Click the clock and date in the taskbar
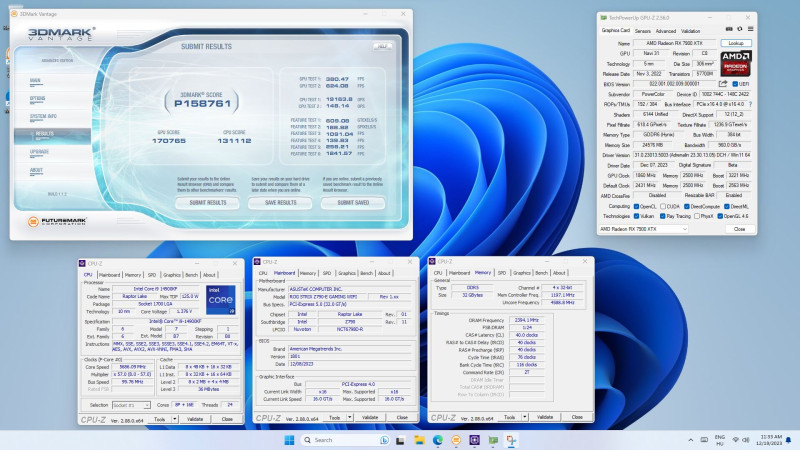This screenshot has height=450, width=800. coord(771,440)
